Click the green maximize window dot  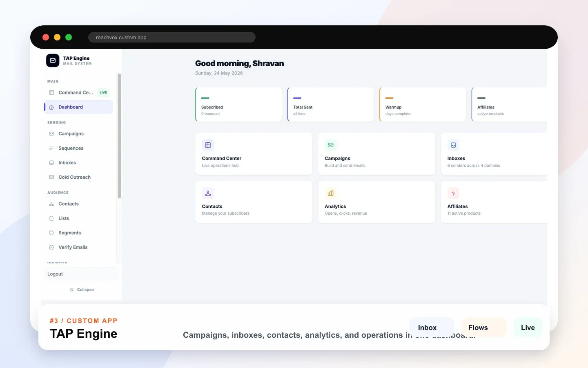69,37
